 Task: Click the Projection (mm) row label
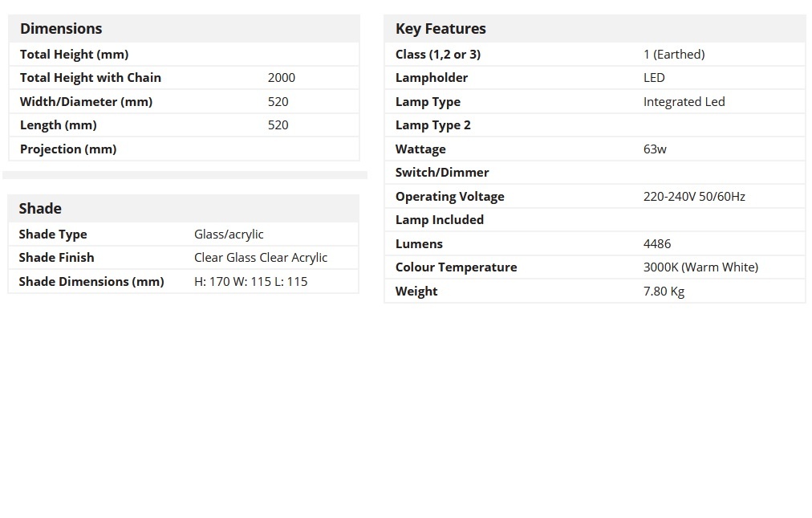[x=68, y=149]
